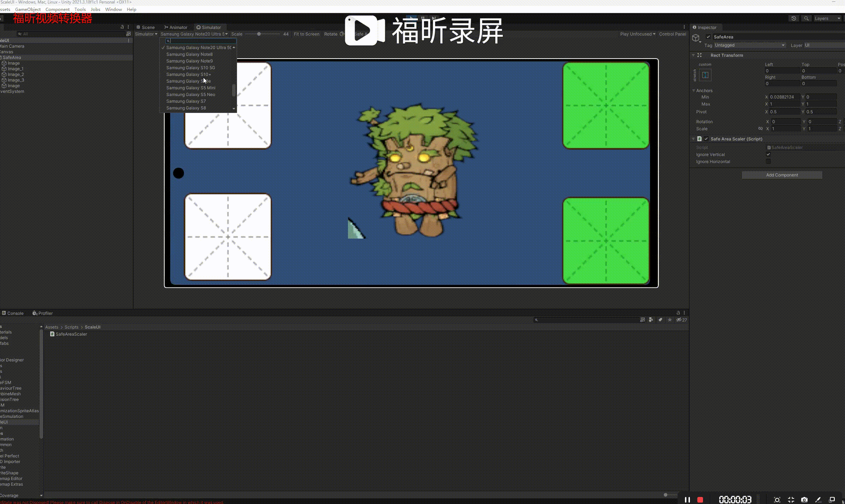Click the GameObject cube icon in Inspector
Screen dimensions: 845x504
(696, 38)
